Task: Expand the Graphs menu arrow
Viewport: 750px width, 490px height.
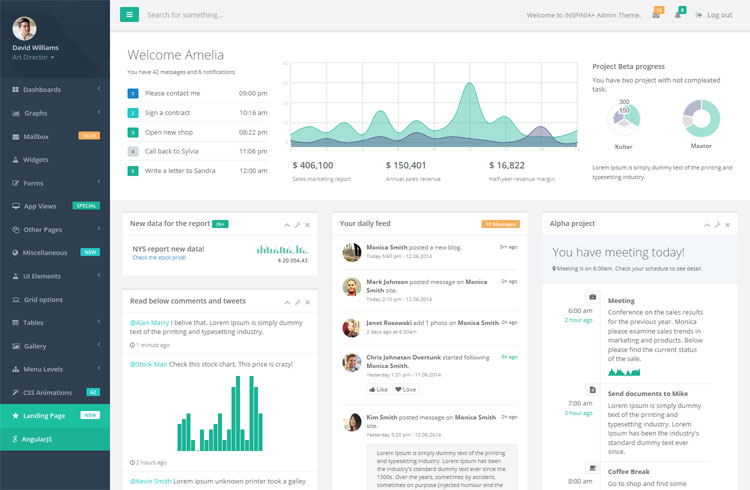Action: (x=99, y=112)
